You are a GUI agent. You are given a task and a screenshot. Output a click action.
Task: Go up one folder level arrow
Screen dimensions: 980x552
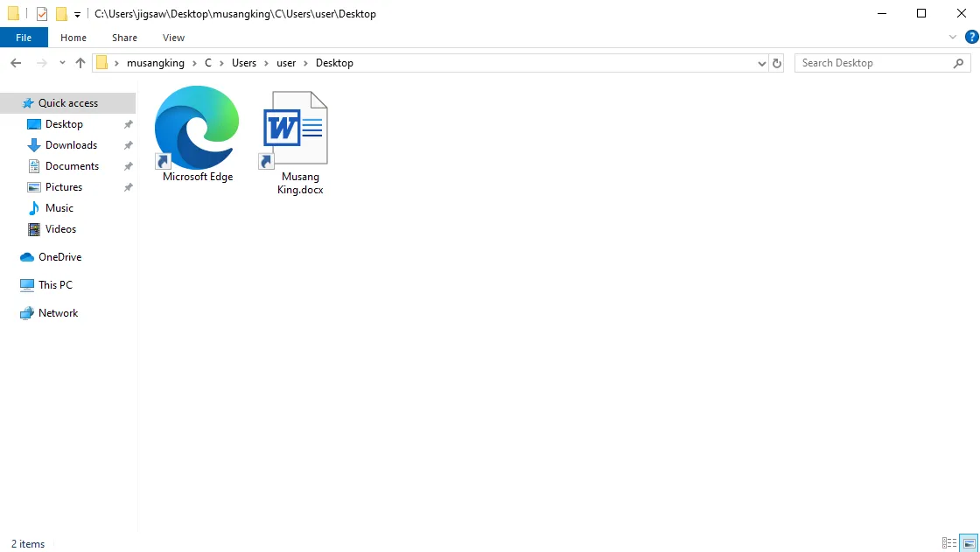coord(80,63)
